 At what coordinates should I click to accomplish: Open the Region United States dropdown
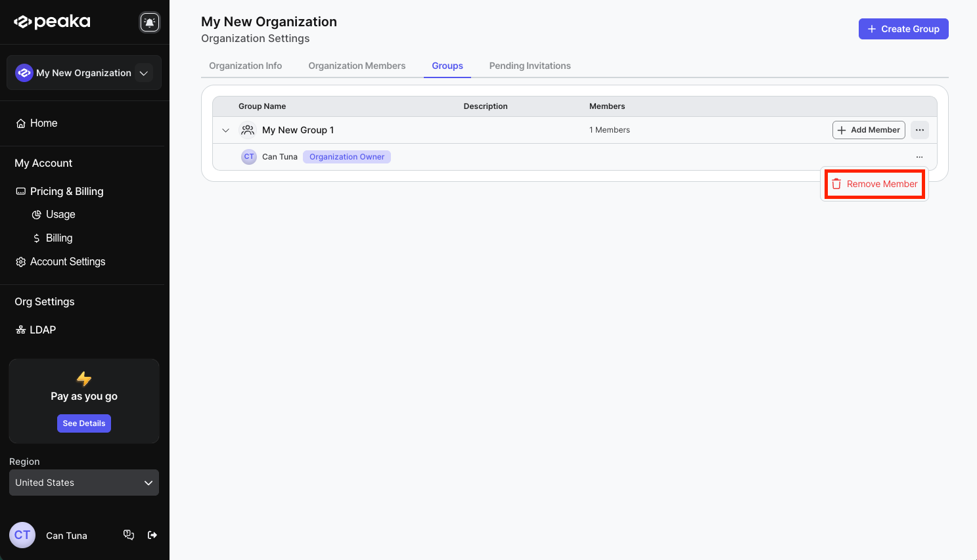(x=84, y=483)
